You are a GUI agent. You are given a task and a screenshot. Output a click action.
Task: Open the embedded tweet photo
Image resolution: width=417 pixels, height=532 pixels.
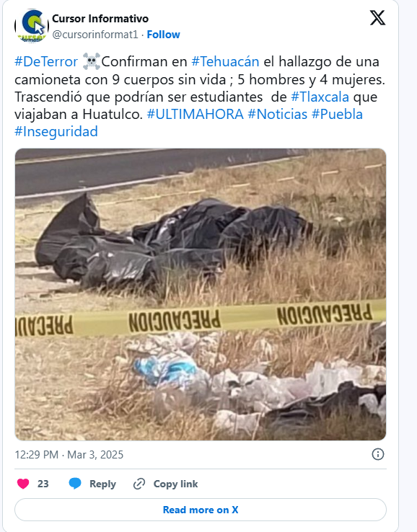[x=201, y=295]
